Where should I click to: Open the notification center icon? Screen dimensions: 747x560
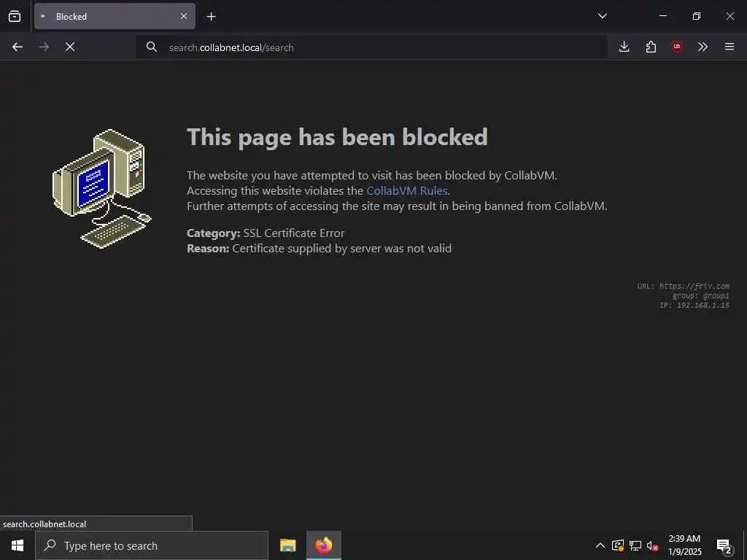724,545
